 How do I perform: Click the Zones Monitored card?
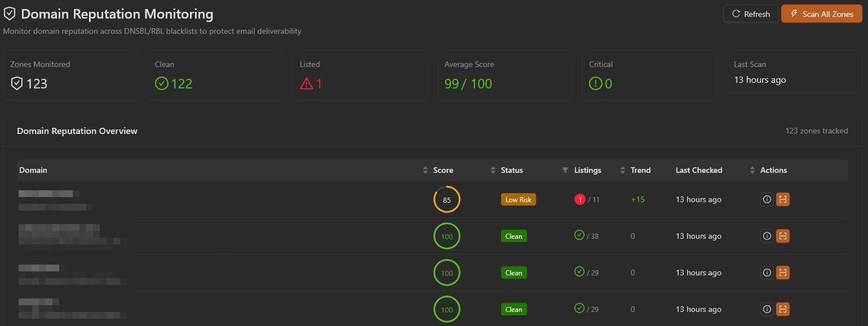pos(71,75)
